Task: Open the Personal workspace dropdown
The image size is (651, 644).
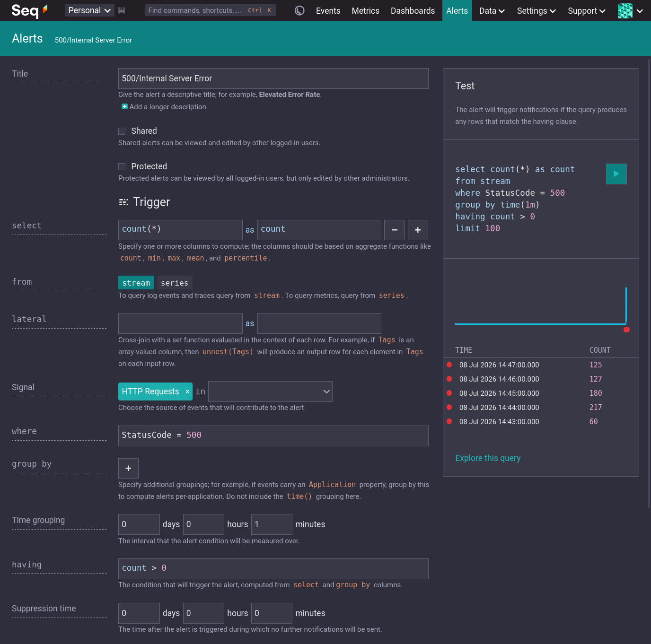Action: pyautogui.click(x=89, y=10)
